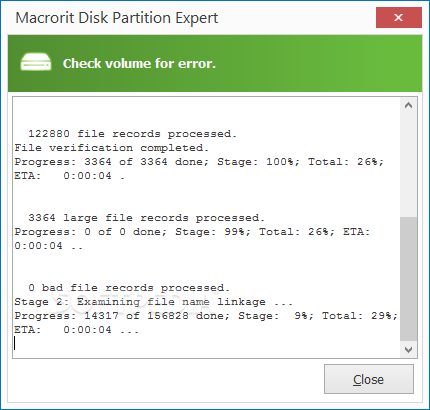This screenshot has width=430, height=410.
Task: Click the '3364 large file records processed.' line
Action: coord(146,218)
